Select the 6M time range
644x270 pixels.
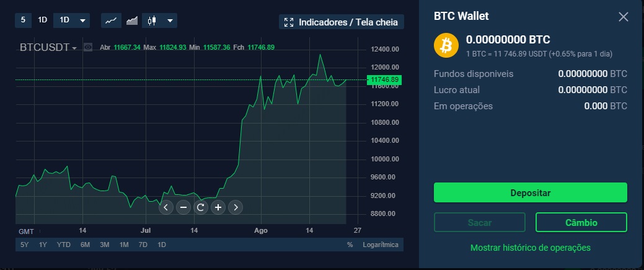click(x=85, y=245)
